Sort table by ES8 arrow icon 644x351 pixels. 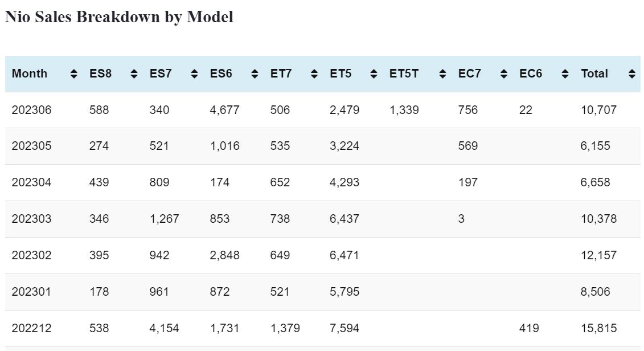pos(134,74)
